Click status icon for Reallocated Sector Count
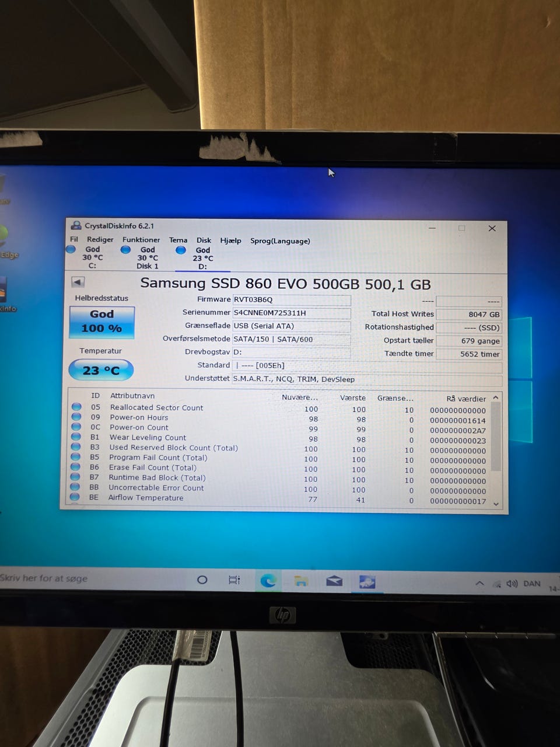Image resolution: width=560 pixels, height=747 pixels. pyautogui.click(x=76, y=407)
